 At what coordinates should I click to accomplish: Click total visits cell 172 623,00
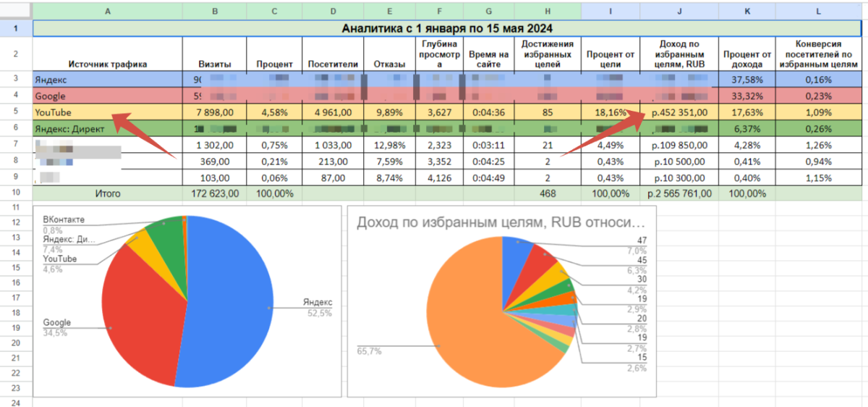pos(213,193)
